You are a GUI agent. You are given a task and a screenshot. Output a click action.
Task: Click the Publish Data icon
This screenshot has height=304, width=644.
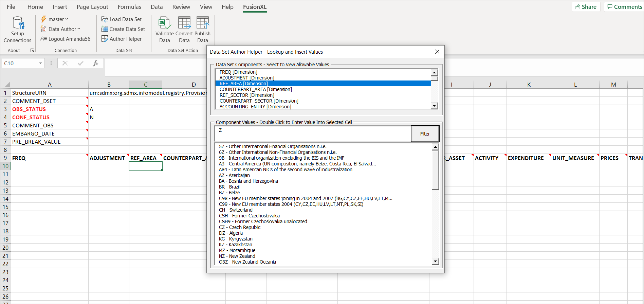pyautogui.click(x=203, y=23)
